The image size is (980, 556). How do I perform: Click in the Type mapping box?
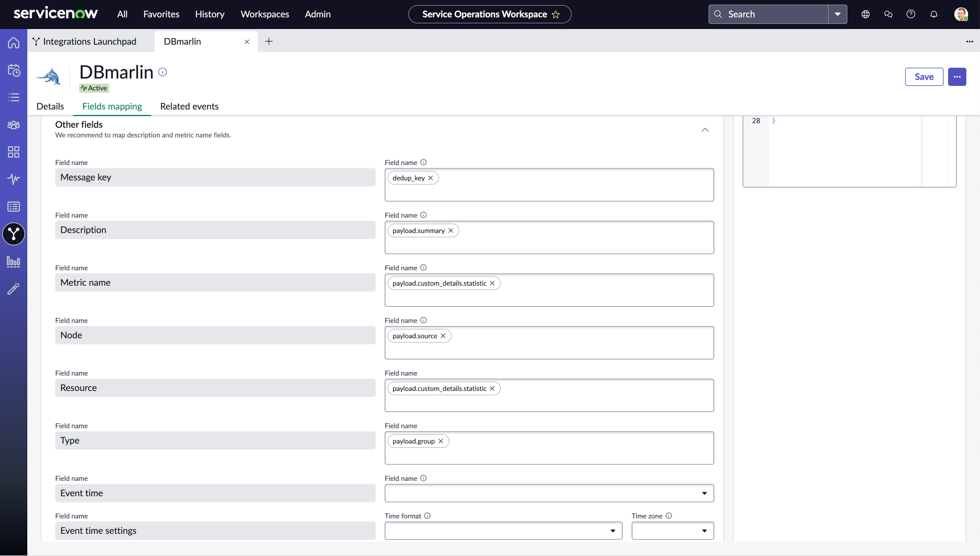[x=549, y=448]
